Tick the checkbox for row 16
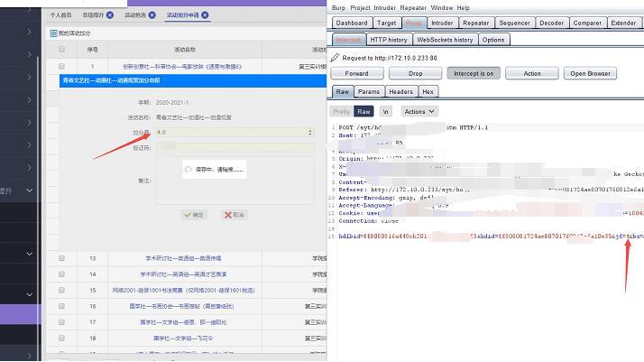 (61, 306)
